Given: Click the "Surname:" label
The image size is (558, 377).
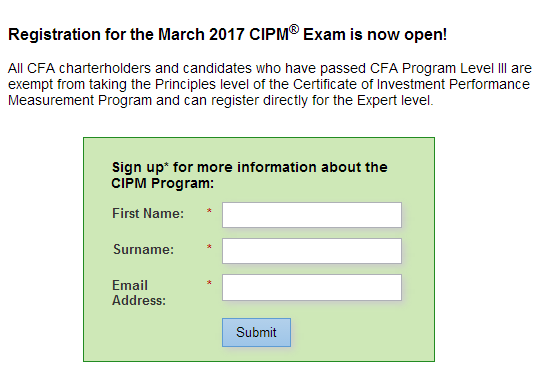Looking at the screenshot, I should tap(143, 249).
